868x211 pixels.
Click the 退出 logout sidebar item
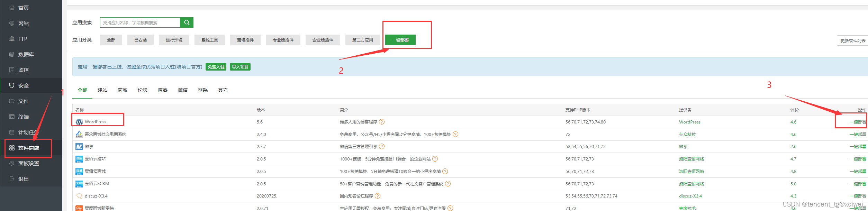tap(31, 179)
